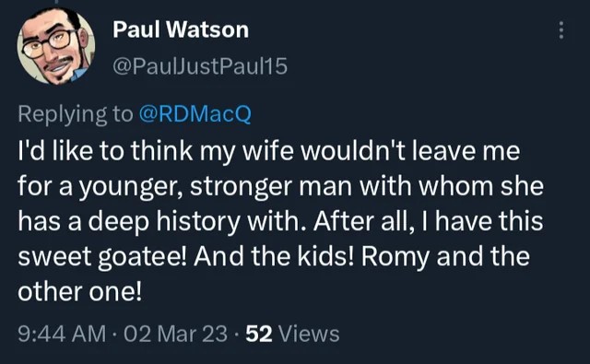
Task: Click the phrase "And the kids!"
Action: (x=274, y=256)
